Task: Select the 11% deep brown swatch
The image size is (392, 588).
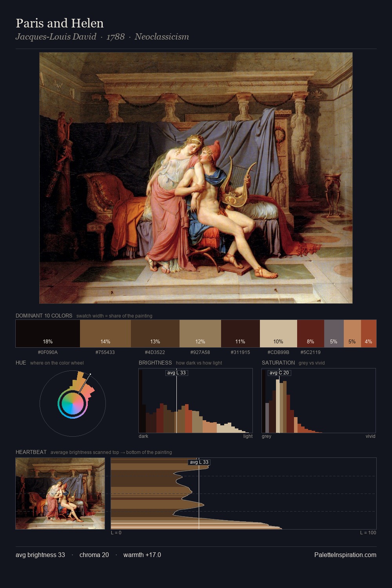Action: [x=240, y=334]
